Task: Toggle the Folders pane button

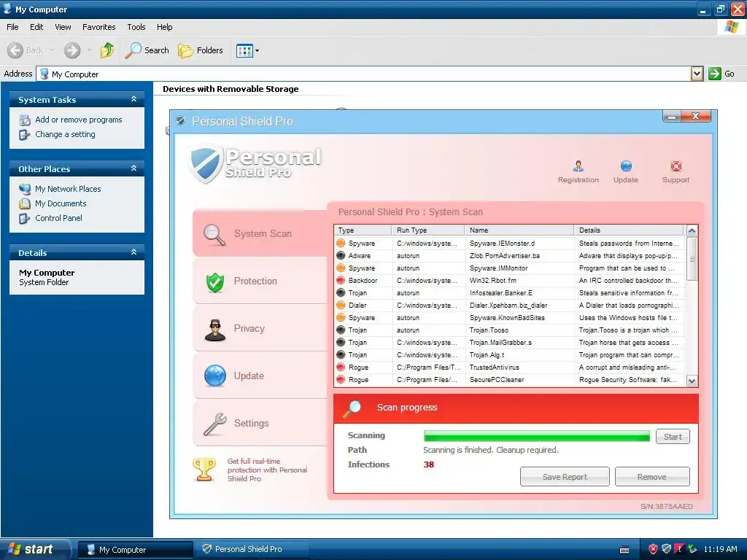Action: 200,50
